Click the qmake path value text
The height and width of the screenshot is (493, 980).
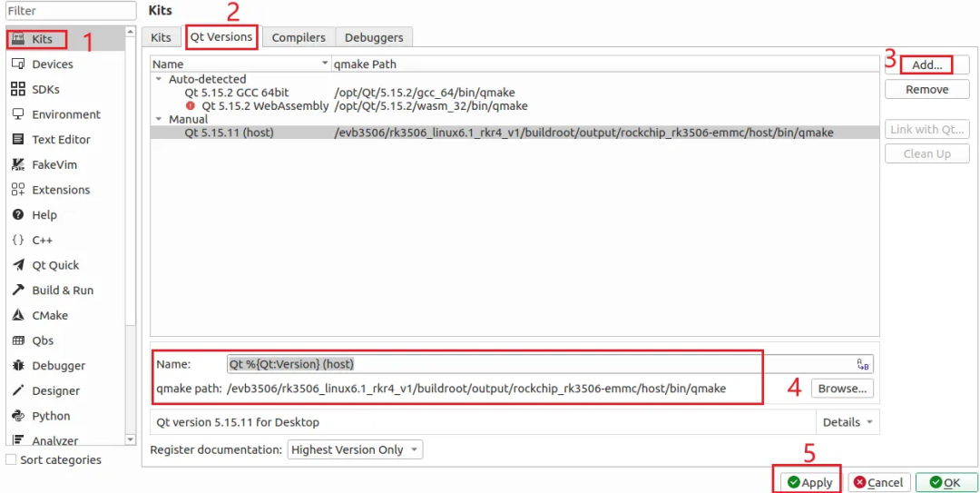point(477,389)
